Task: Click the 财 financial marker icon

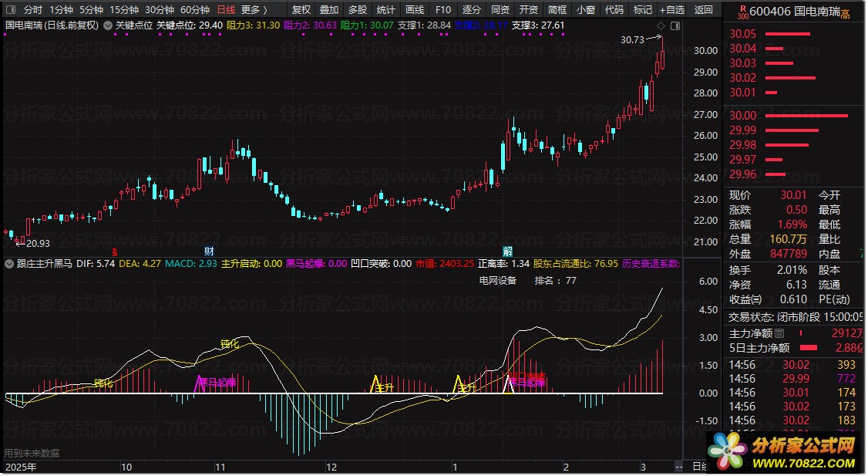Action: 208,252
